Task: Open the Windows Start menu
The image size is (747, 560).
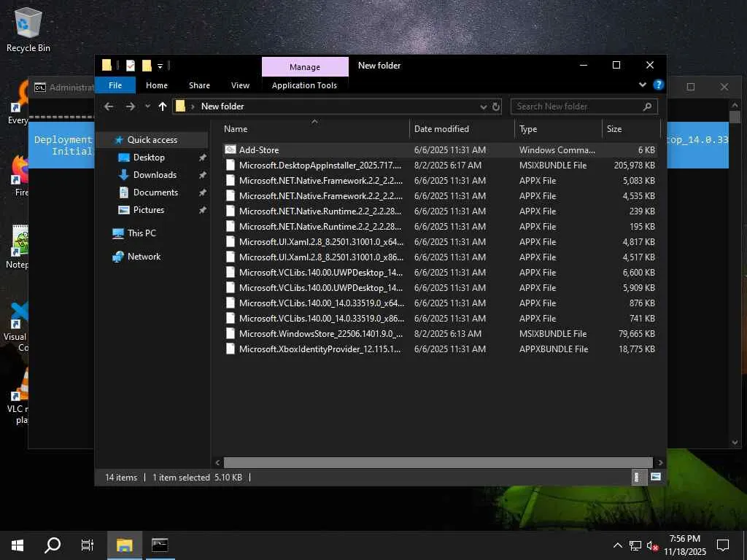Action: pyautogui.click(x=18, y=545)
